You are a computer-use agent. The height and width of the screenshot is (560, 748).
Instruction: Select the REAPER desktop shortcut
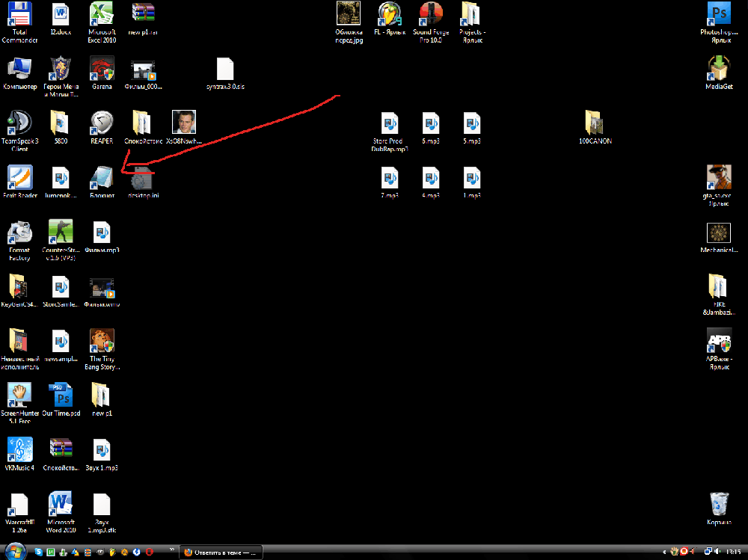[101, 123]
